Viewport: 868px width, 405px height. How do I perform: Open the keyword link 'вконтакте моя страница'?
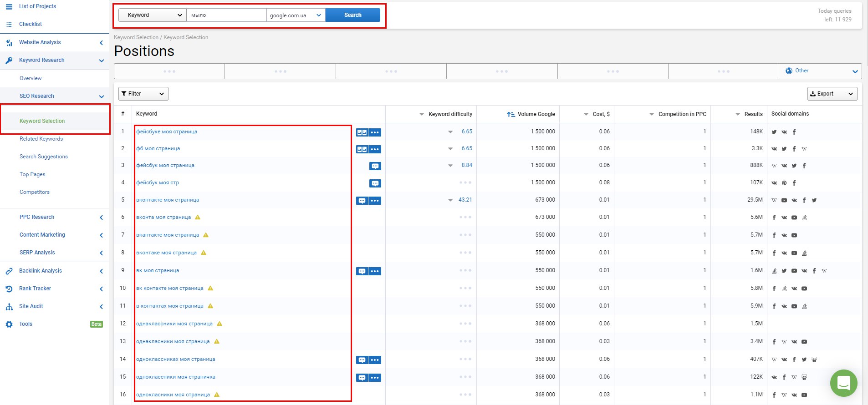[168, 200]
